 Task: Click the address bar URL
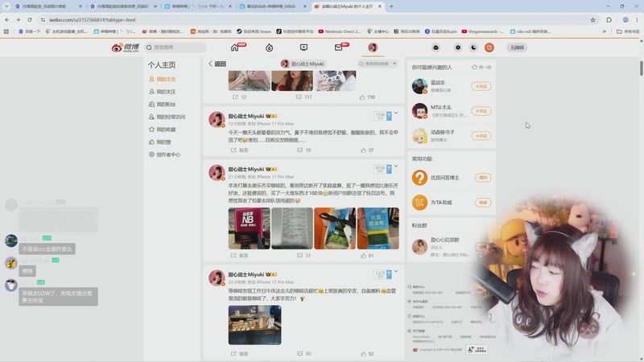(92, 19)
